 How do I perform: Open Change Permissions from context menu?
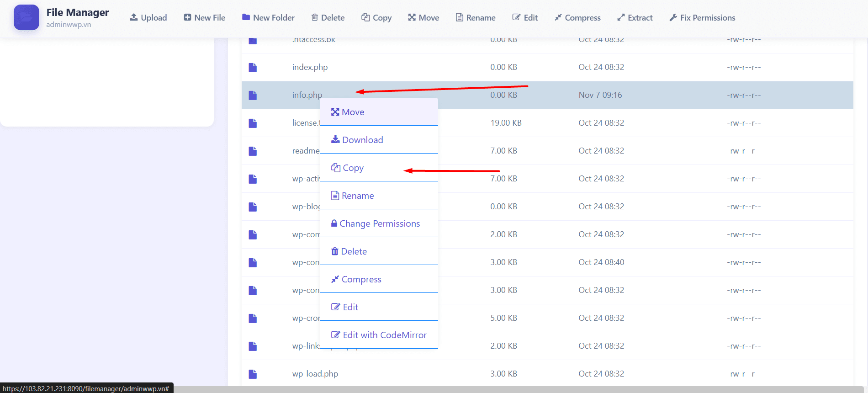pos(376,223)
